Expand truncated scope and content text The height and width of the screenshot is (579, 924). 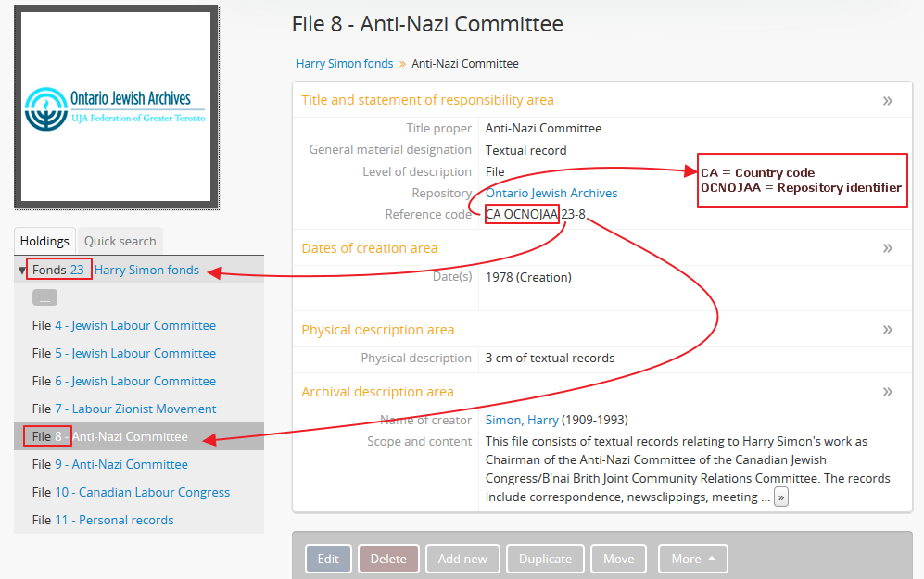click(781, 498)
